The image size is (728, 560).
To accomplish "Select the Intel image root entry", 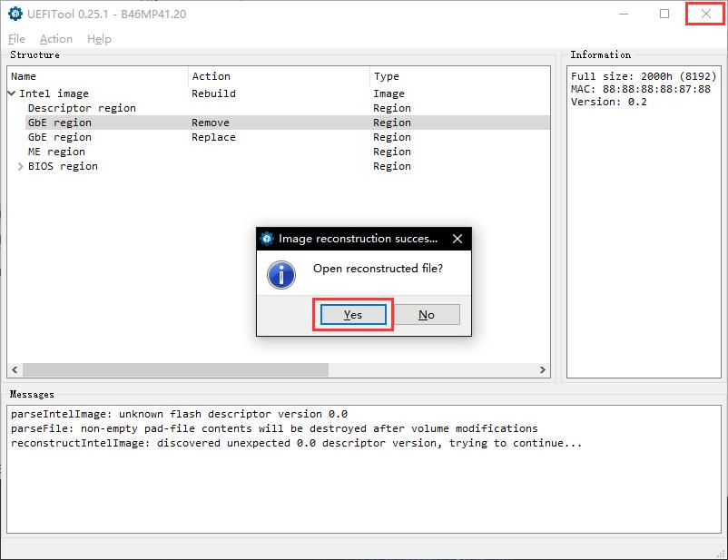I will point(54,93).
